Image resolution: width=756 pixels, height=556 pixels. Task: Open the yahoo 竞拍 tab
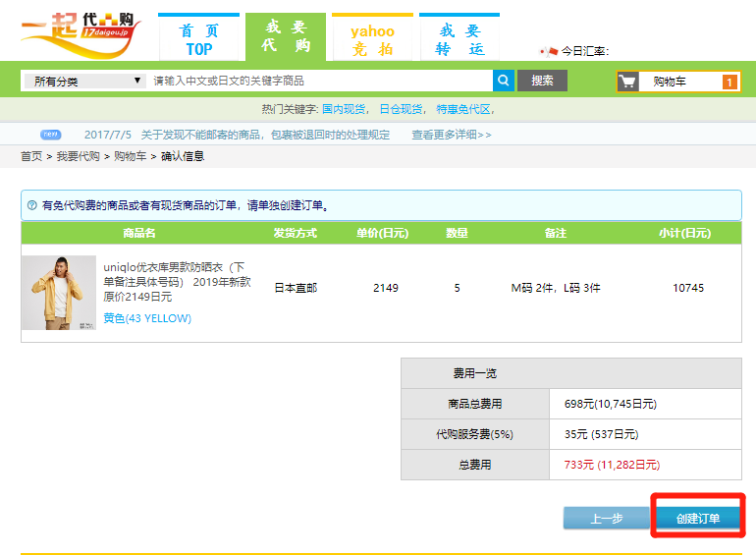[373, 37]
